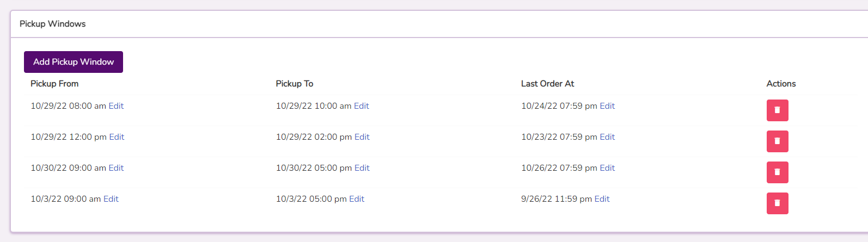Viewport: 868px width, 242px height.
Task: Click the Last Order At column header
Action: (x=547, y=84)
